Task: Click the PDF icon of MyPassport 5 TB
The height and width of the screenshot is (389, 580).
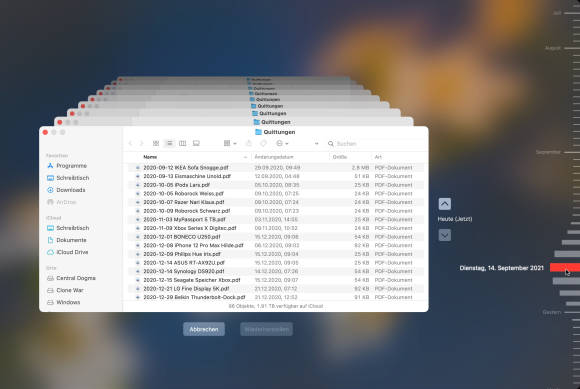Action: tap(138, 220)
